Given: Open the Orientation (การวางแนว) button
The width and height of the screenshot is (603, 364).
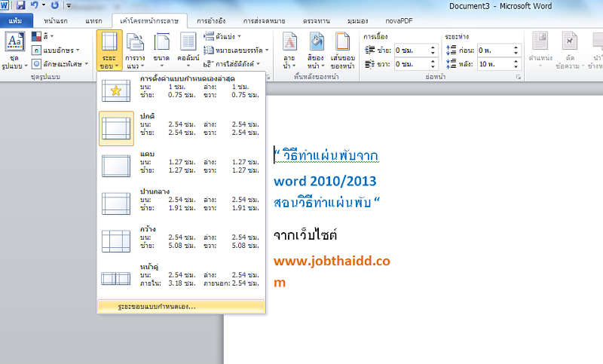Looking at the screenshot, I should [136, 50].
